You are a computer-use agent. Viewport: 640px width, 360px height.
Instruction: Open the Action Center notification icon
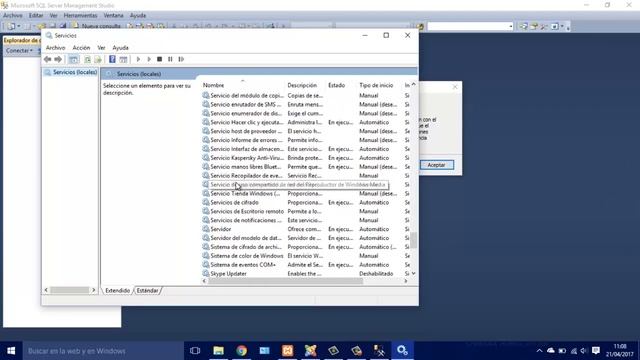tap(596, 351)
